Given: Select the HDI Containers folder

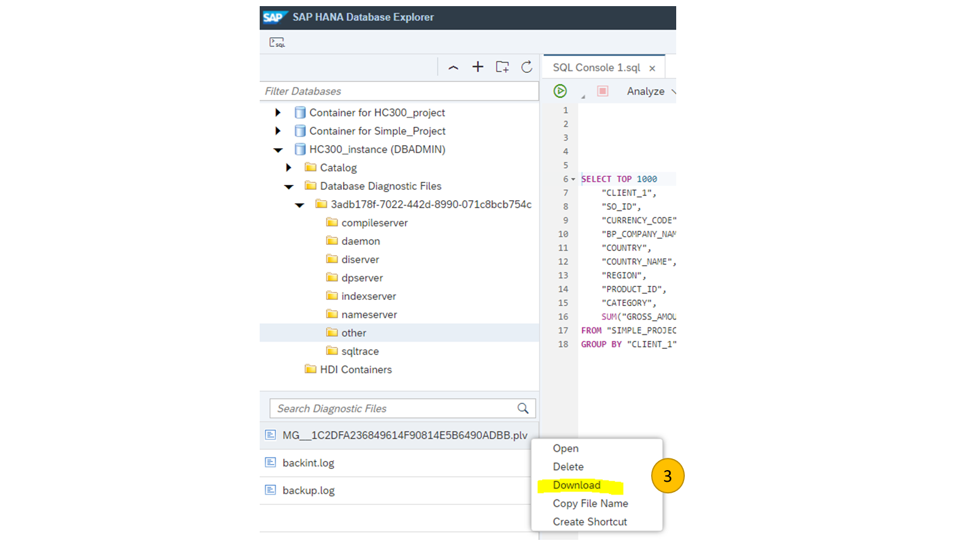Looking at the screenshot, I should 356,370.
